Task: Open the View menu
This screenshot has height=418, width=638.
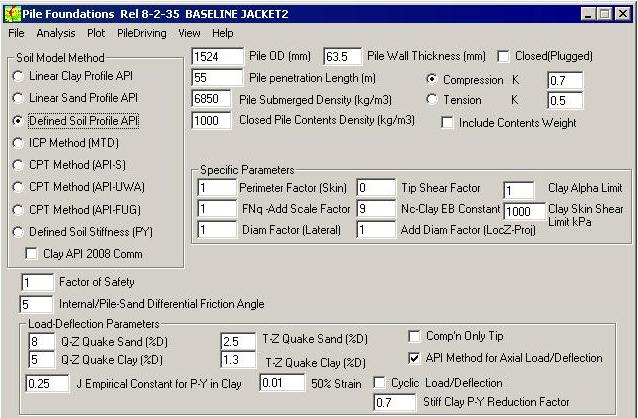Action: [x=189, y=33]
